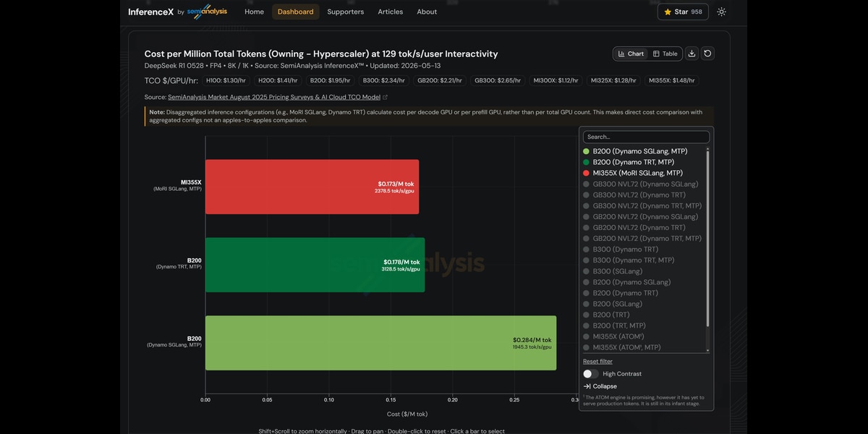Click the InferenceX SemiAnalysis logo

point(179,12)
